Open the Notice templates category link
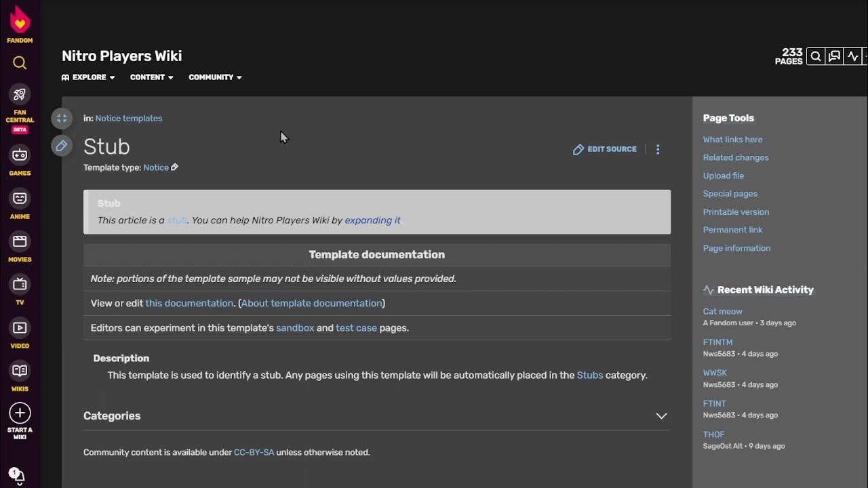Screen dimensions: 868x488 coord(129,119)
